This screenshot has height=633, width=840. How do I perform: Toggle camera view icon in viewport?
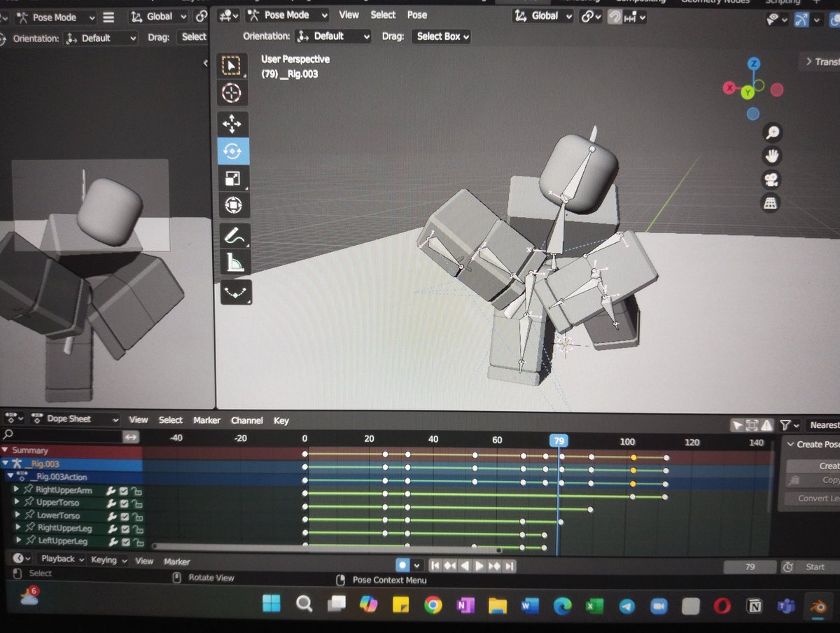(771, 178)
